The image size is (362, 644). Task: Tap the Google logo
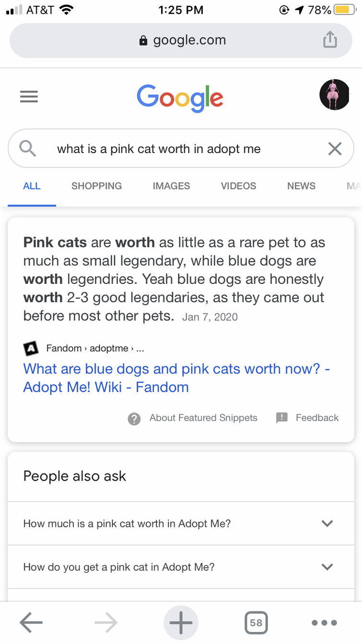click(x=180, y=98)
